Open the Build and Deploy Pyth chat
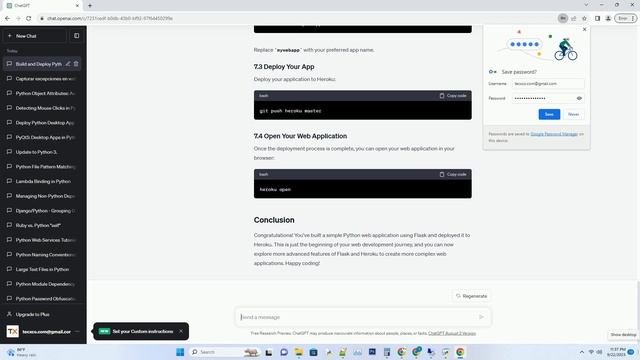 click(39, 64)
